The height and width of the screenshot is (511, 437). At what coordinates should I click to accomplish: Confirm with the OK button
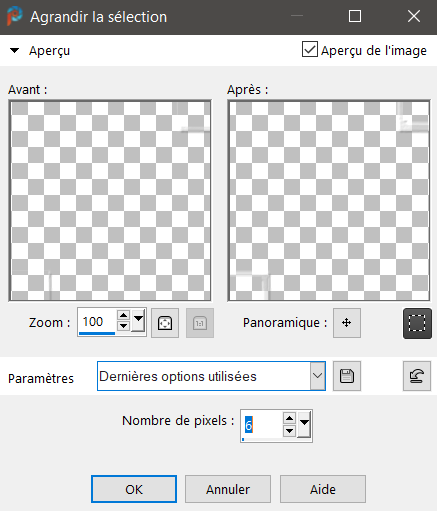click(x=134, y=489)
